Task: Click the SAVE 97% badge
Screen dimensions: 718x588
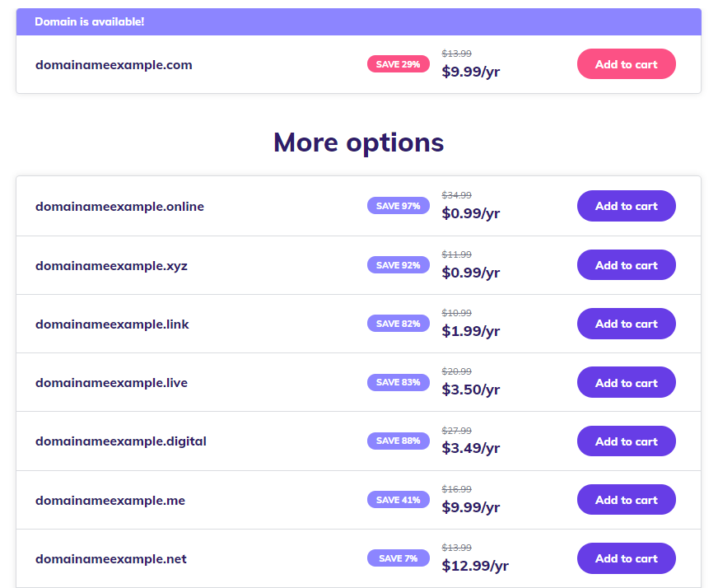Action: [x=398, y=206]
